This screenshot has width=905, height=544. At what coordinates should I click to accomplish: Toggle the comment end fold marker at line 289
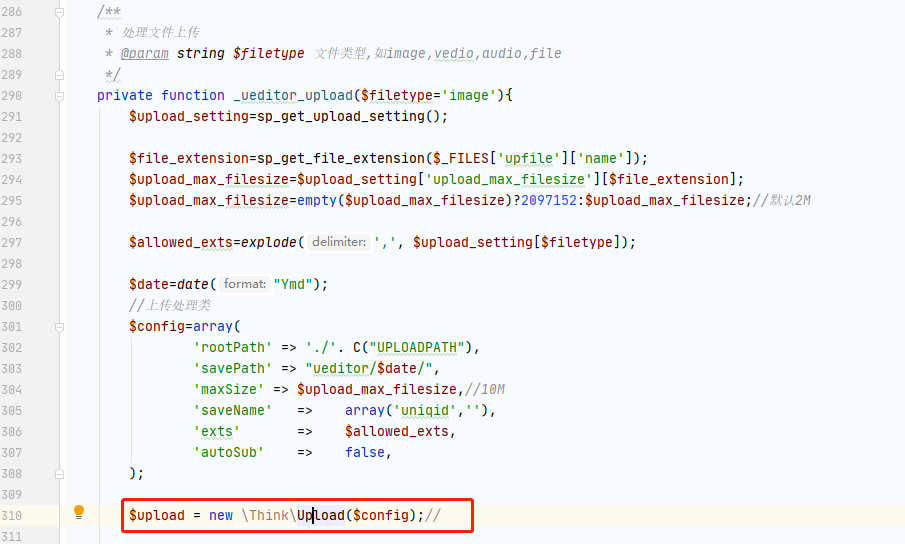(x=59, y=75)
